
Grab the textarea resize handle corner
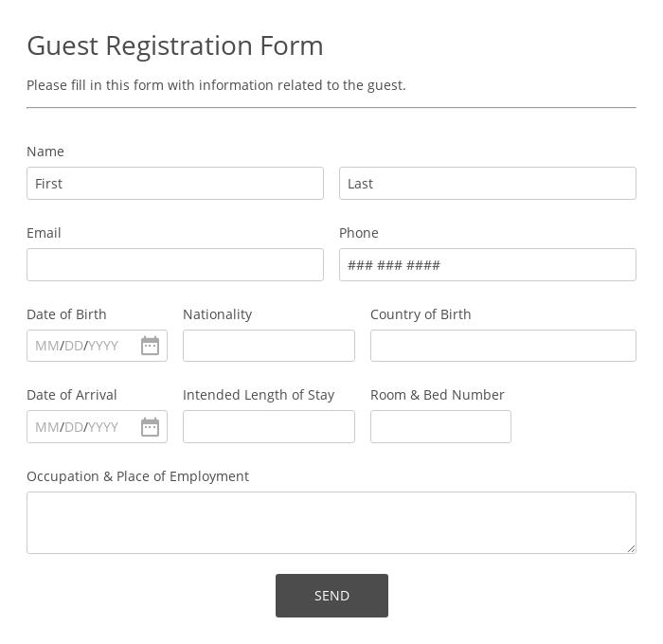click(631, 548)
